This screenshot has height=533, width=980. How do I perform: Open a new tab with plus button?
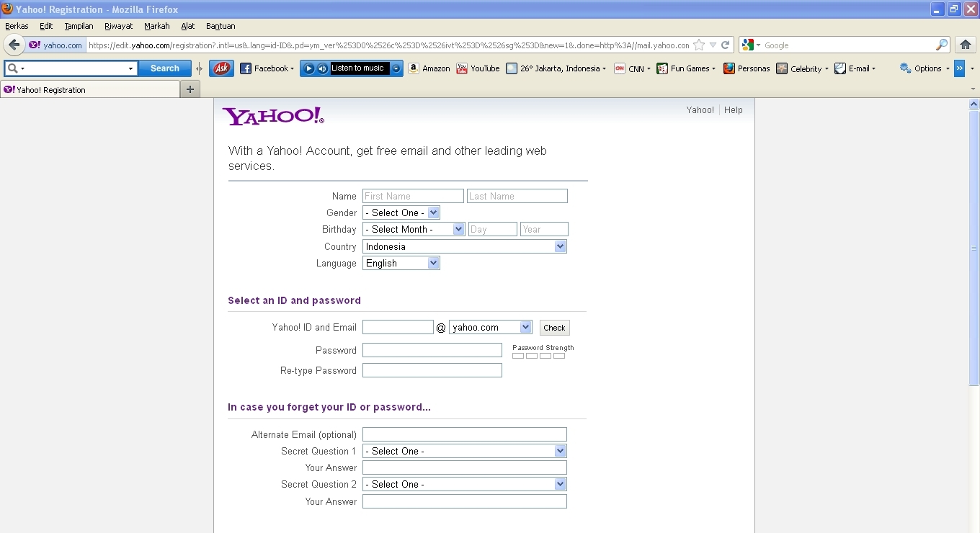coord(190,89)
